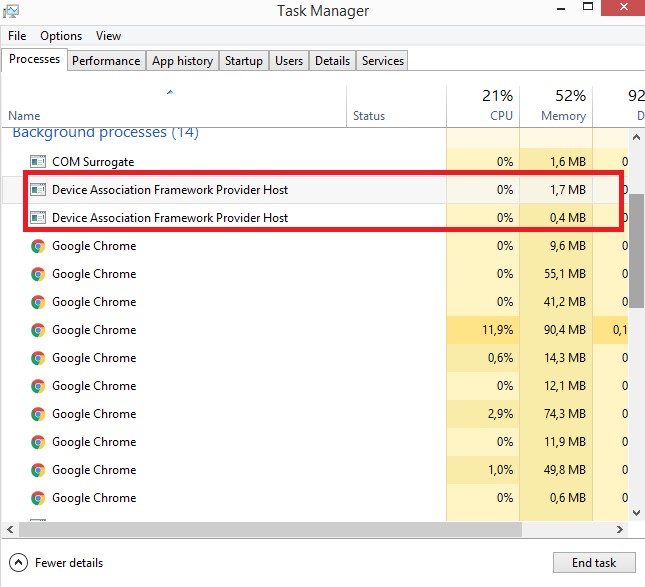
Task: Open the View menu
Action: point(108,36)
